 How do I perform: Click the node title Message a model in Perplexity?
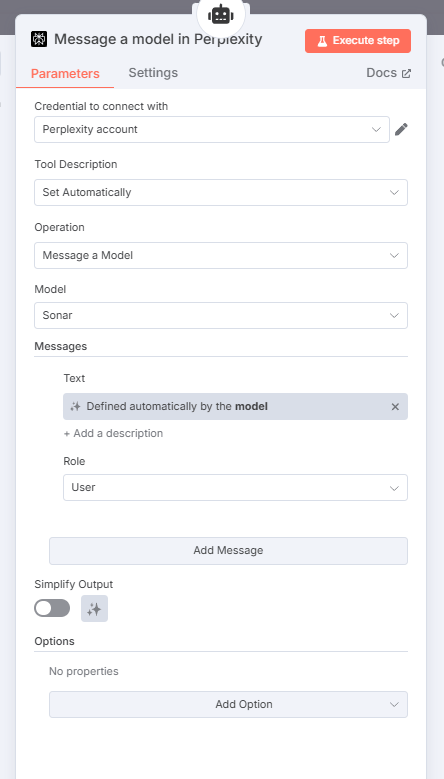pyautogui.click(x=158, y=39)
